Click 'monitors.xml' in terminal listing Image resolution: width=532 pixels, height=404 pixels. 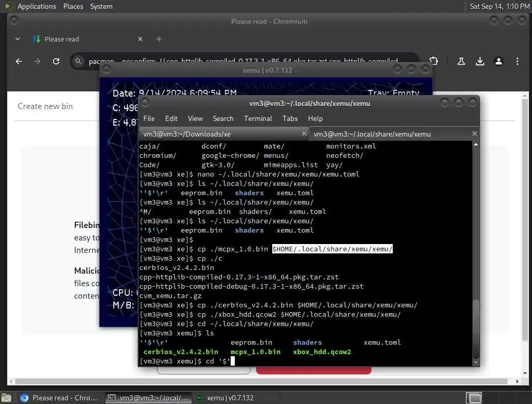click(x=351, y=146)
